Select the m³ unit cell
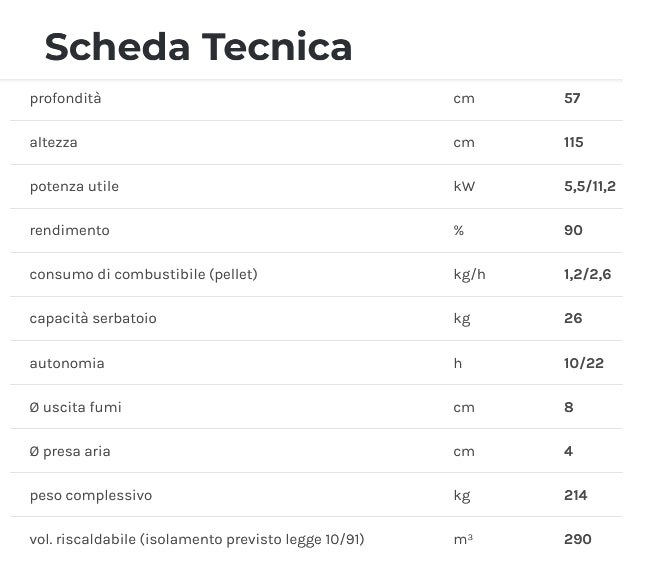This screenshot has width=652, height=582. pos(462,539)
